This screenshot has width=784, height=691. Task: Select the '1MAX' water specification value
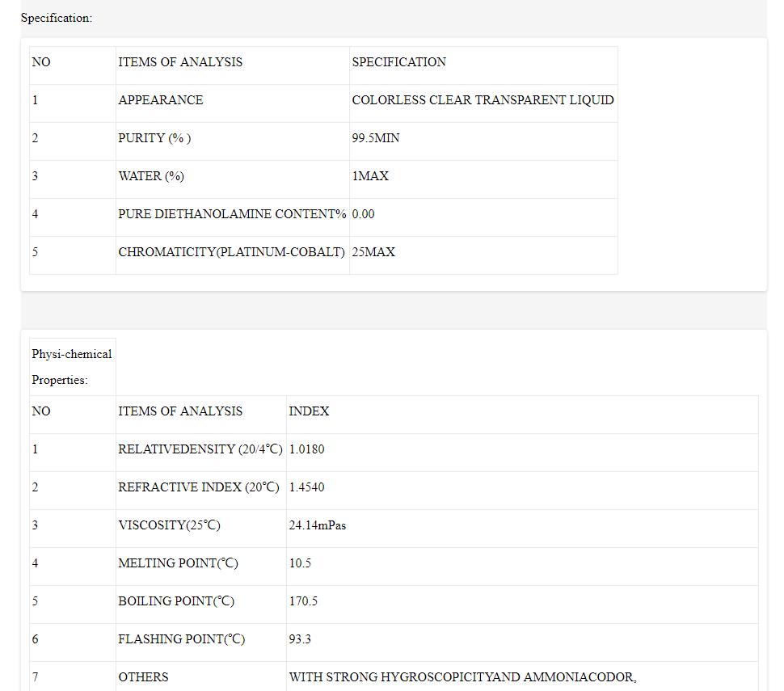(x=370, y=176)
